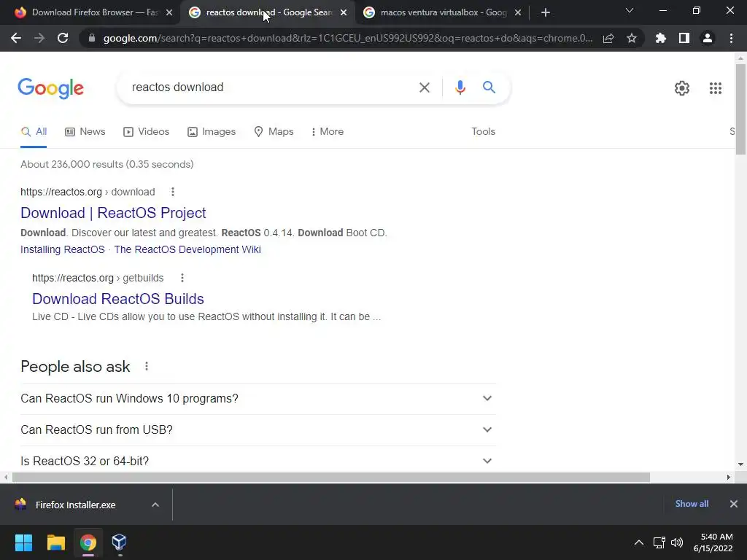747x560 pixels.
Task: Open the Firefox Installer.exe download
Action: coord(75,505)
